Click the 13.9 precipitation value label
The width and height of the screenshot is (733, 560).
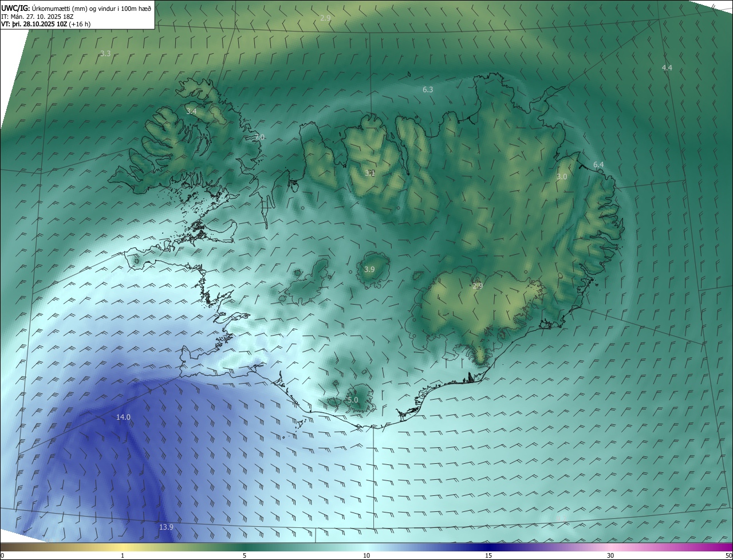click(x=166, y=527)
